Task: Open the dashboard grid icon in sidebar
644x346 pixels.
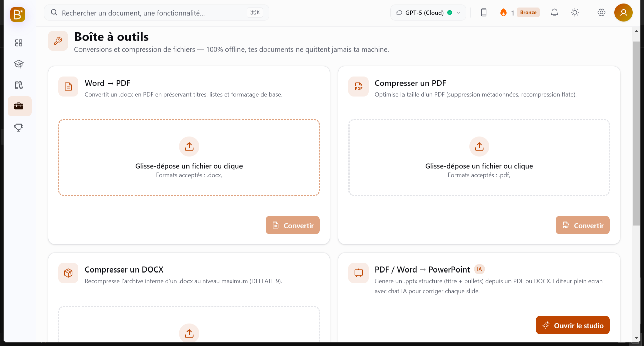Action: click(19, 43)
